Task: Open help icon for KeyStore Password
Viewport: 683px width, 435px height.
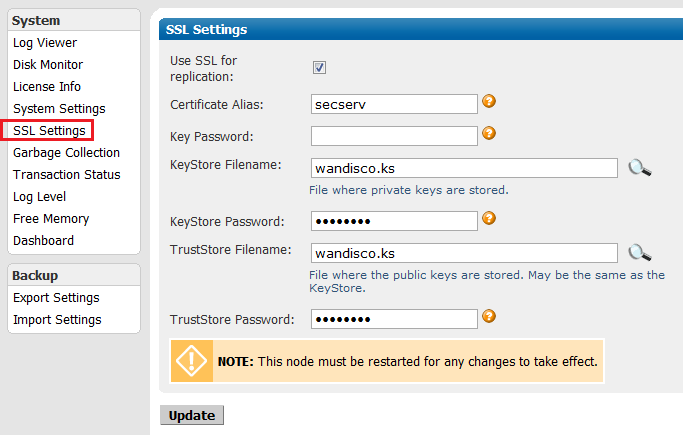Action: (x=489, y=218)
